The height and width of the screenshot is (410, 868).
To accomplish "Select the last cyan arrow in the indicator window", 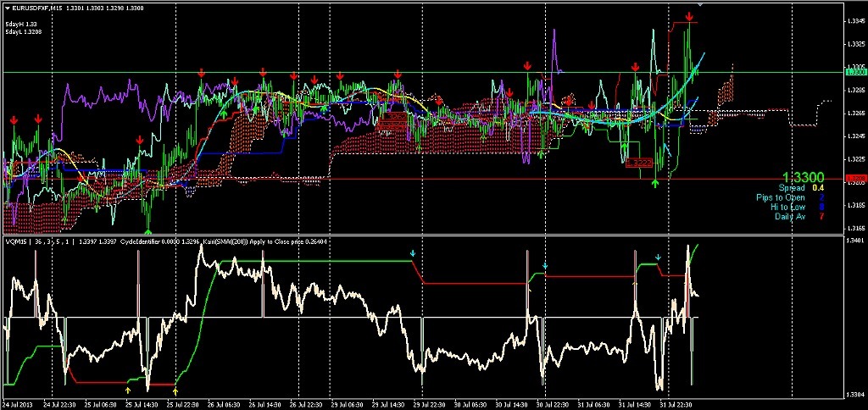I will 658,257.
